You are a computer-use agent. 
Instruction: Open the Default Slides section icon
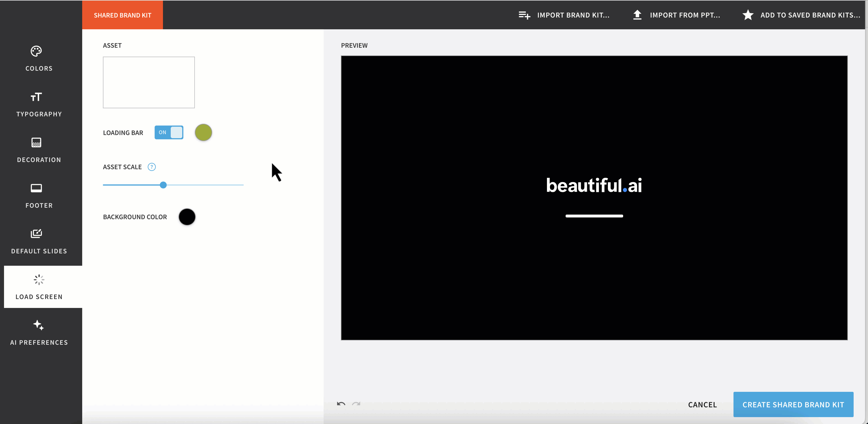(37, 233)
